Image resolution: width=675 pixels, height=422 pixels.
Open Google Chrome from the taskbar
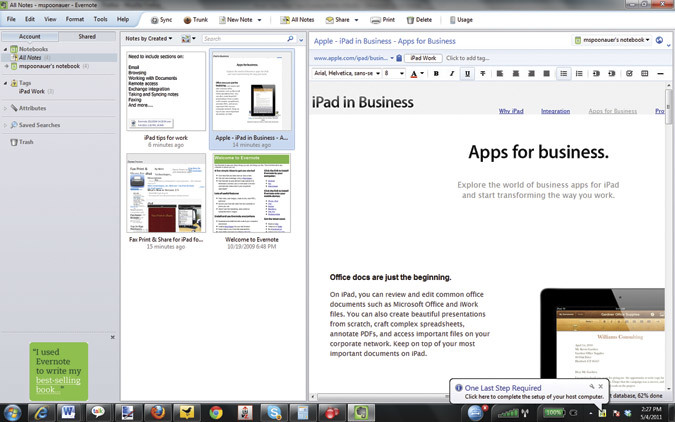pyautogui.click(x=216, y=413)
